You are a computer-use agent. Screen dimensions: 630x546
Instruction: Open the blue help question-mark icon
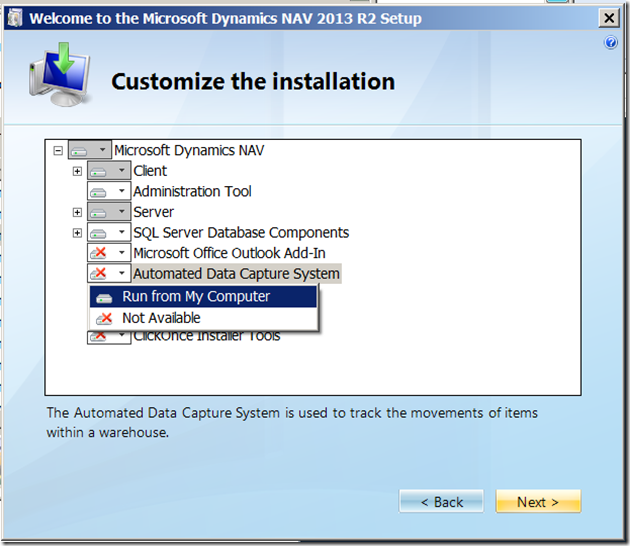point(611,42)
